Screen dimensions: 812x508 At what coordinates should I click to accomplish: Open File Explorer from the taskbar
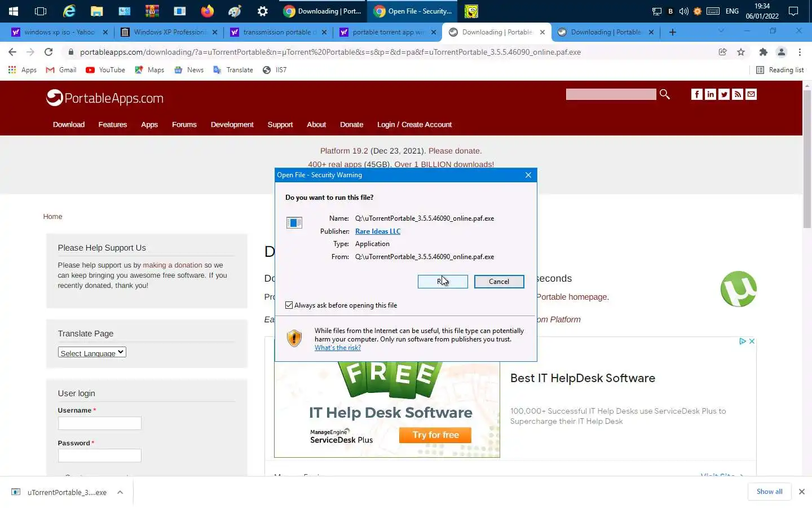pos(96,11)
